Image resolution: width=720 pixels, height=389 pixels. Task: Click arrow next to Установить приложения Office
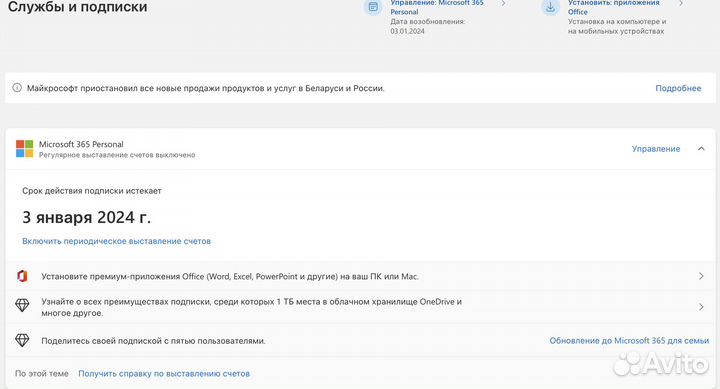(x=681, y=3)
